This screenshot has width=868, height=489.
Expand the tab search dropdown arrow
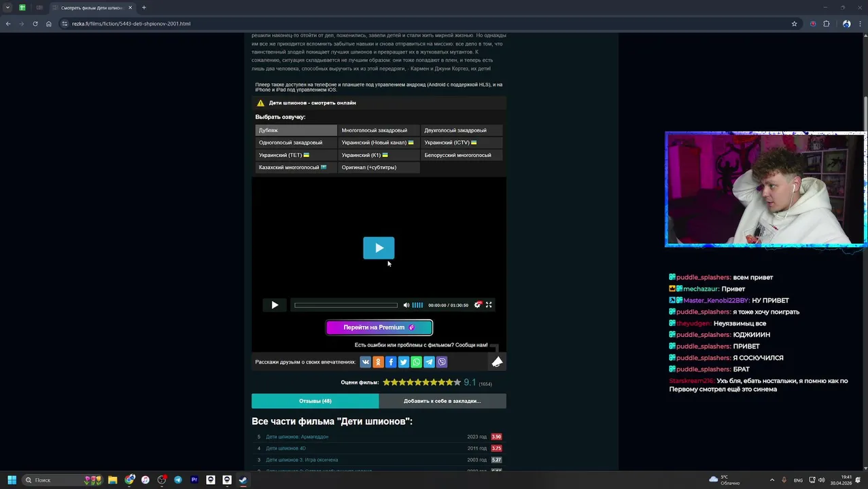click(7, 7)
